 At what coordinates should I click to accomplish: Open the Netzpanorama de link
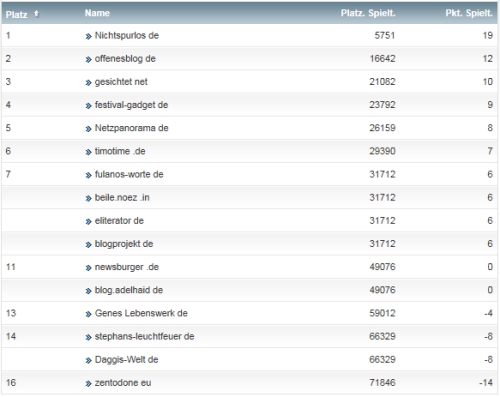131,128
